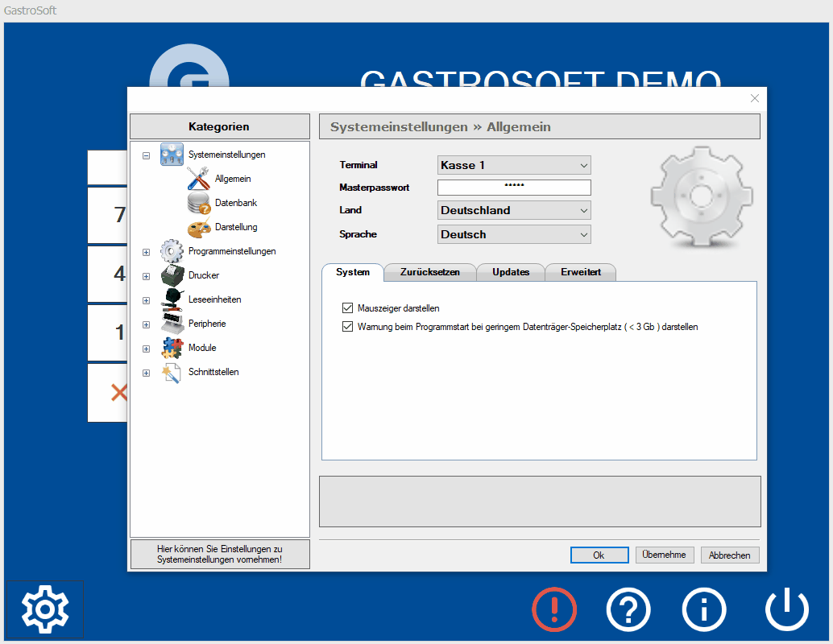
Task: Click the Programmeinstellungen gear icon
Action: [x=172, y=251]
